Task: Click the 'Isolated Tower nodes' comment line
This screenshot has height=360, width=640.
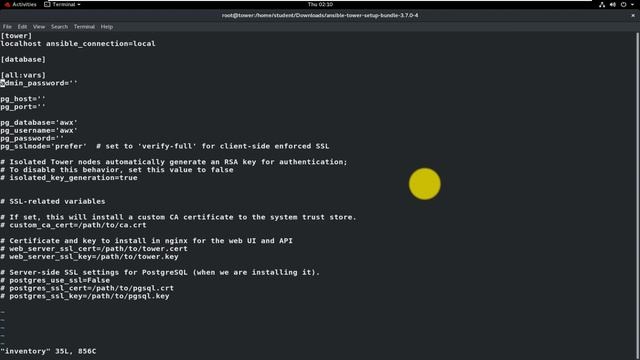Action: tap(174, 162)
